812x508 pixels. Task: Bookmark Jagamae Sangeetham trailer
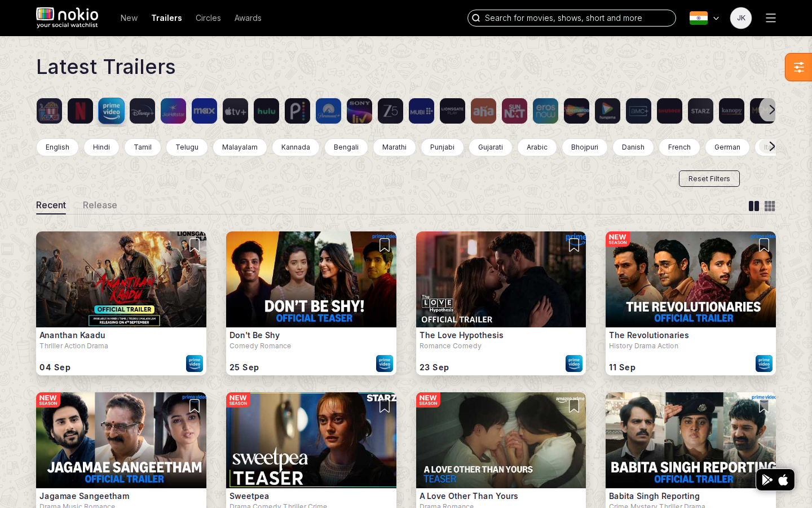click(195, 406)
